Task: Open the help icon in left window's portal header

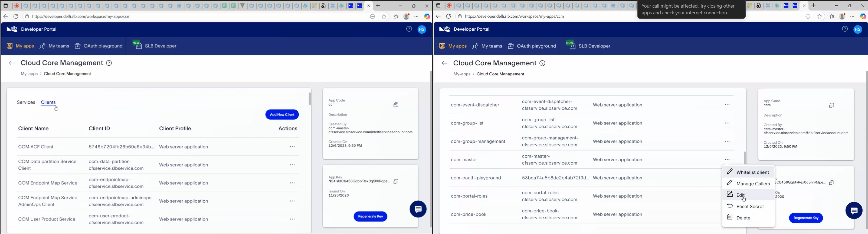Action: click(x=409, y=29)
